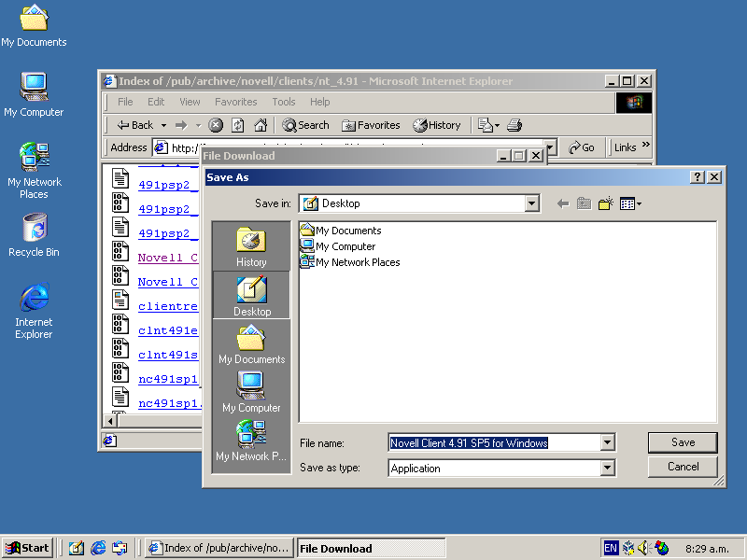This screenshot has width=747, height=560.
Task: Select the Recycle Bin desktop icon
Action: click(35, 235)
